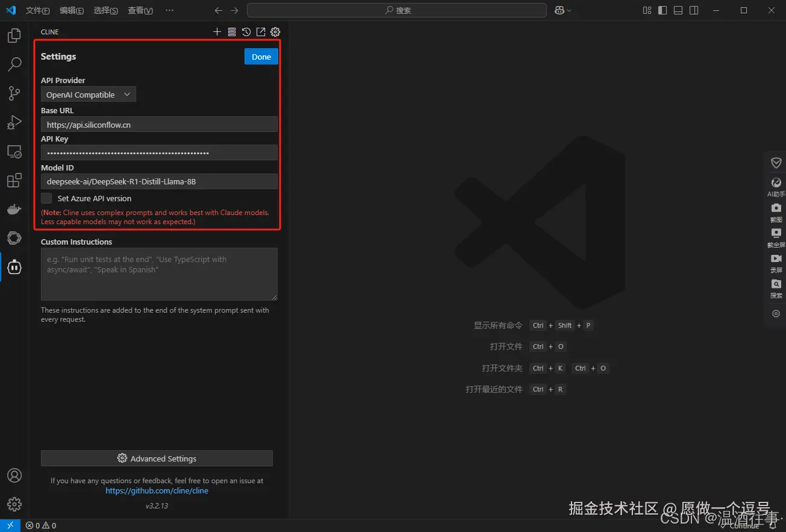786x532 pixels.
Task: Launch 截图 screenshot tool from right sidebar
Action: 776,208
